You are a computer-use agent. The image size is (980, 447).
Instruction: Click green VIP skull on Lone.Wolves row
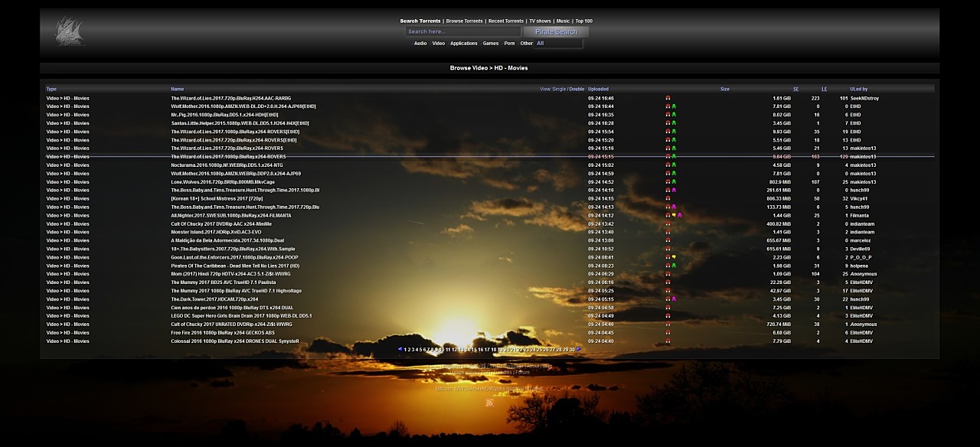click(x=674, y=182)
